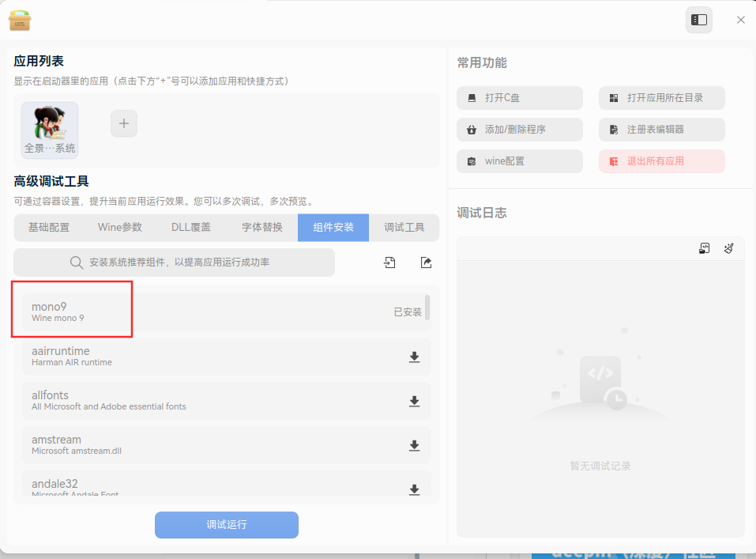Open 添加/删除程序
This screenshot has width=756, height=559.
(520, 130)
